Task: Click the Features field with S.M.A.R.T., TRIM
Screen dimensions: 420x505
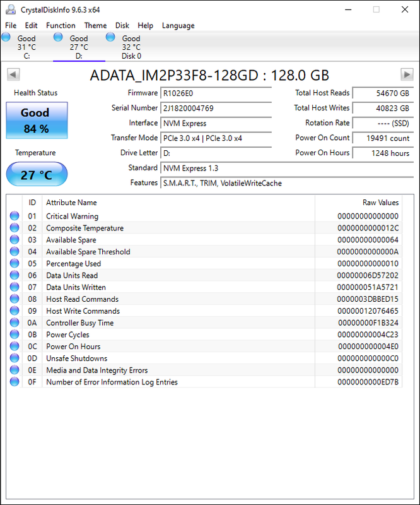Action: pyautogui.click(x=287, y=183)
